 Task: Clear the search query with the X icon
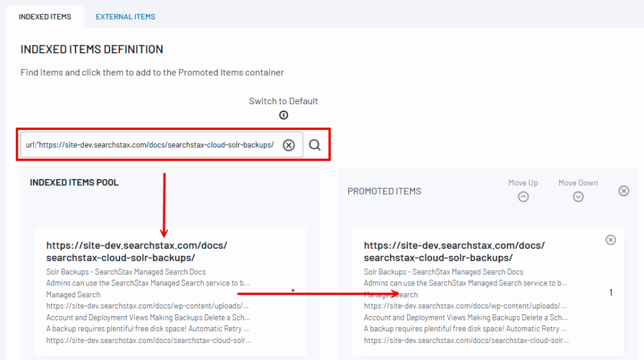[x=289, y=145]
